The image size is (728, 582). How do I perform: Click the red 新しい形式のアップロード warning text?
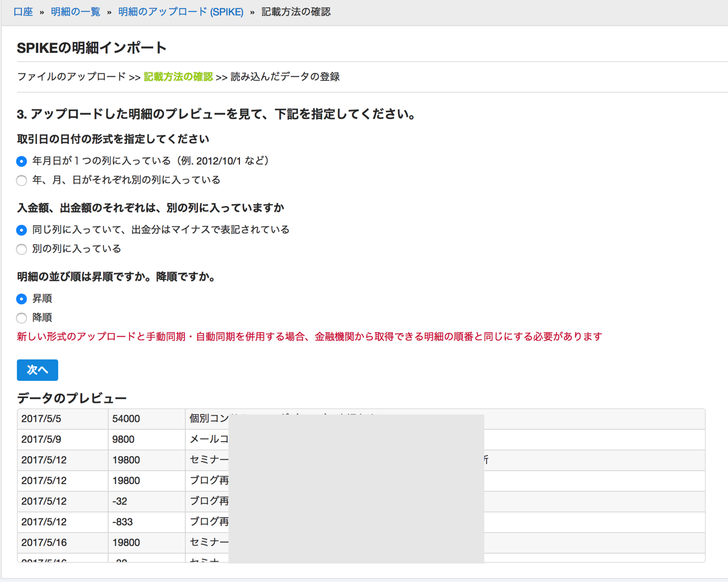coord(309,337)
